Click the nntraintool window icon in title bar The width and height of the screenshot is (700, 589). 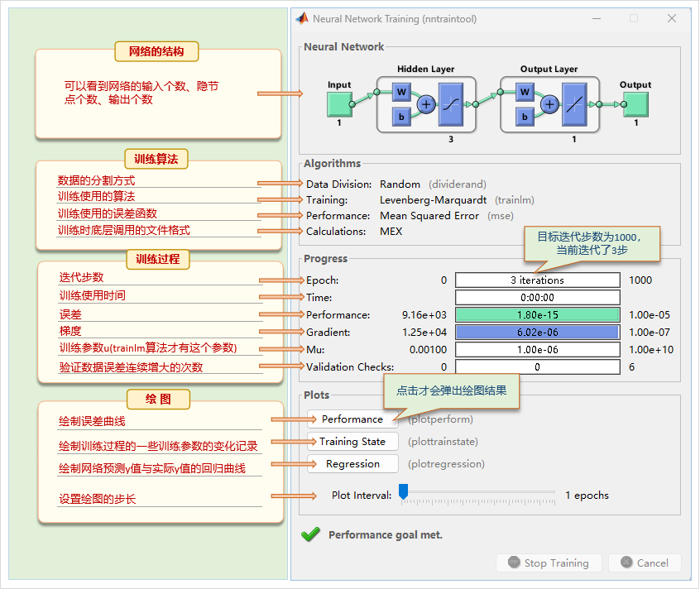301,18
